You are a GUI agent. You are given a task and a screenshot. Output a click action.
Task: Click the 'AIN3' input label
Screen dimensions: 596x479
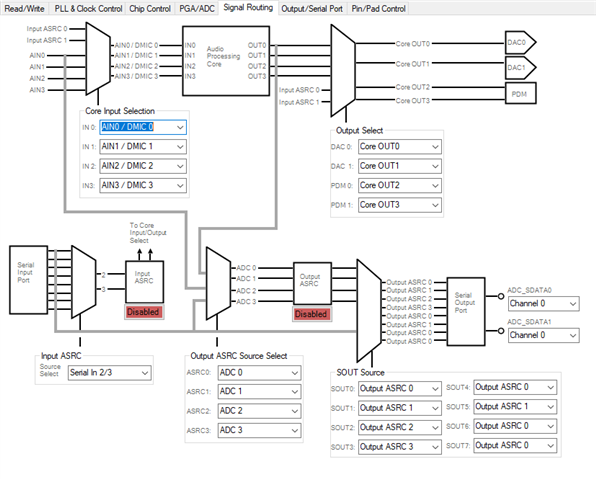point(37,90)
